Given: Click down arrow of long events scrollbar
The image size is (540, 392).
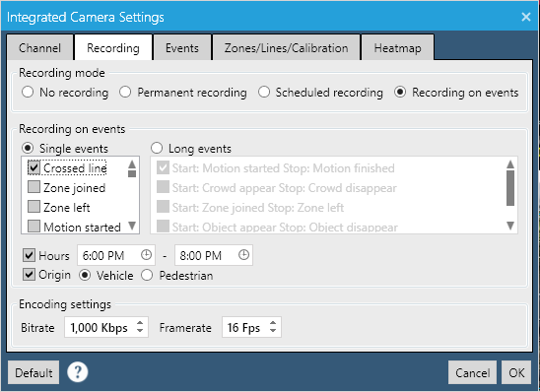Looking at the screenshot, I should pyautogui.click(x=510, y=226).
